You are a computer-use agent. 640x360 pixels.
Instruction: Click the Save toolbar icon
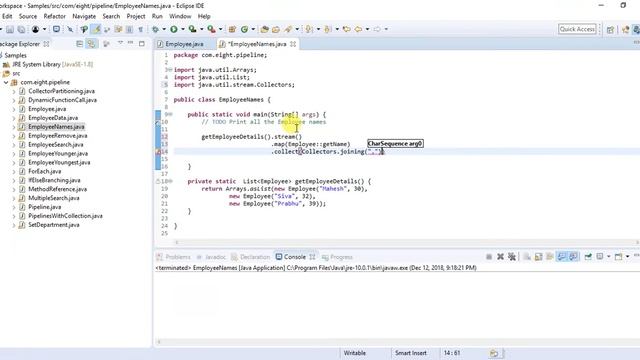pyautogui.click(x=10, y=29)
